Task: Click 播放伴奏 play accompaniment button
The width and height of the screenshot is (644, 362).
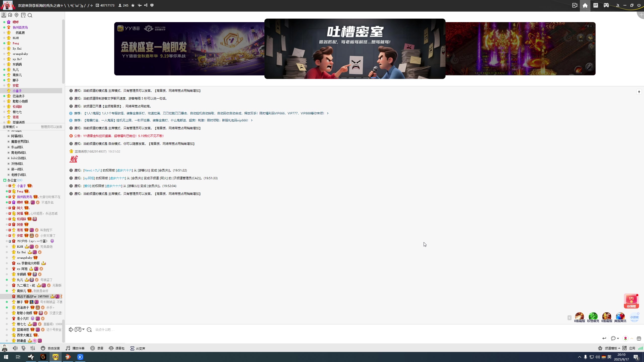Action: [x=75, y=348]
